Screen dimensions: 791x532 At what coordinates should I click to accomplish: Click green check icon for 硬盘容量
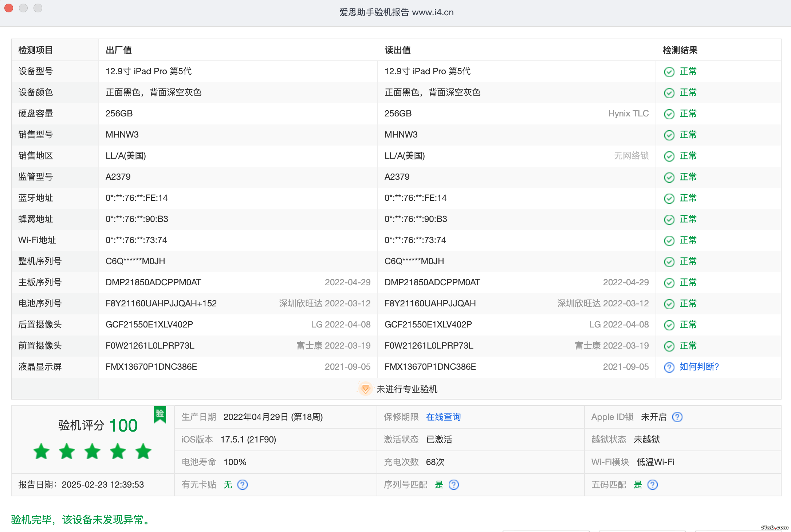pos(669,114)
